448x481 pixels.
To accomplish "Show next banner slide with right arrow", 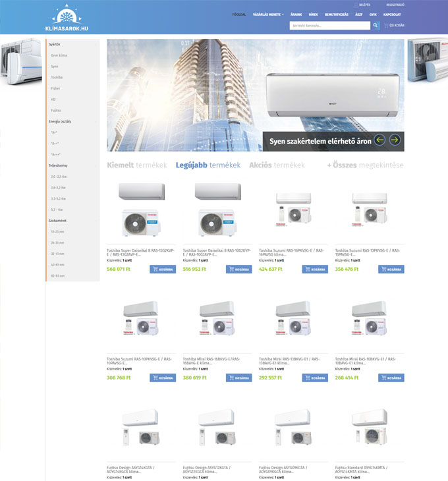I will point(395,140).
